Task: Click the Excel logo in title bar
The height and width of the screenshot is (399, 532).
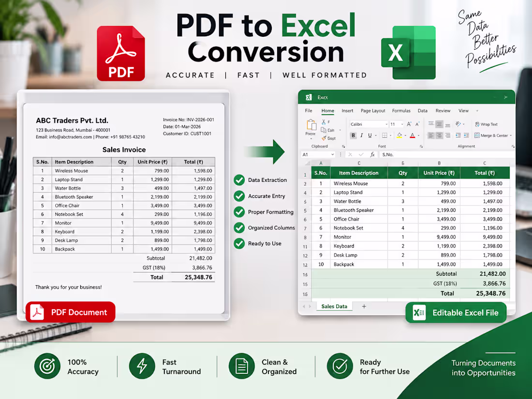Action: (x=309, y=97)
